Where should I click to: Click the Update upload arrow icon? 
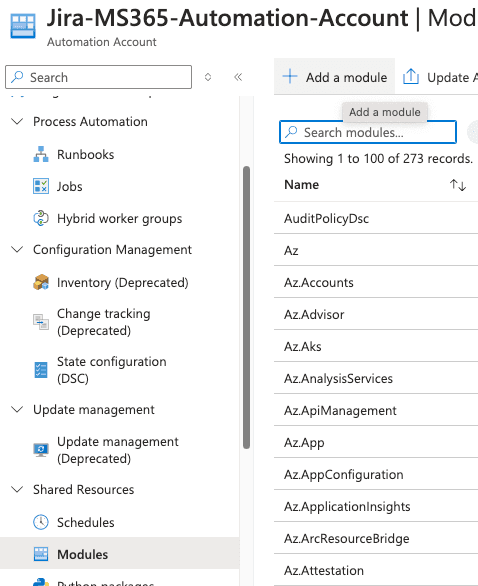coord(410,76)
